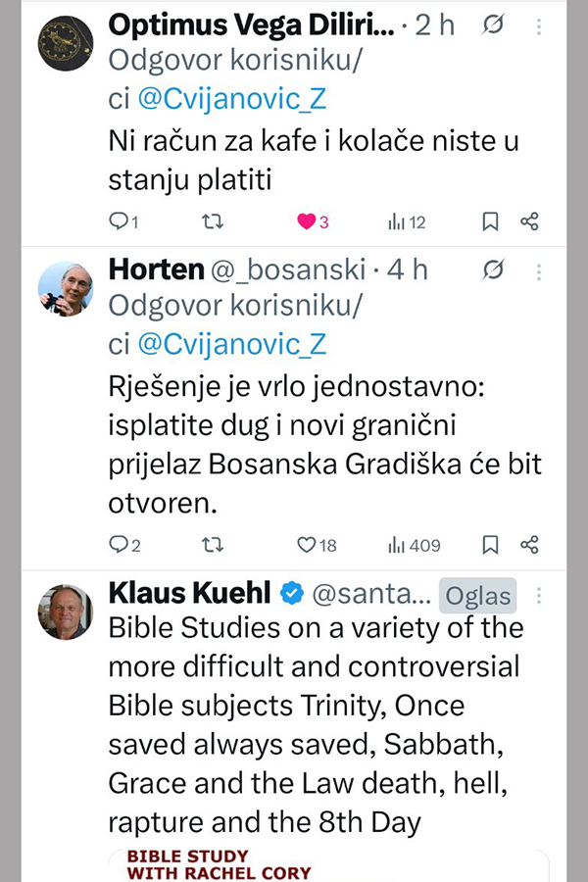Open more options on Klaus Kuehl ad
This screenshot has height=882, width=588.
tap(538, 594)
